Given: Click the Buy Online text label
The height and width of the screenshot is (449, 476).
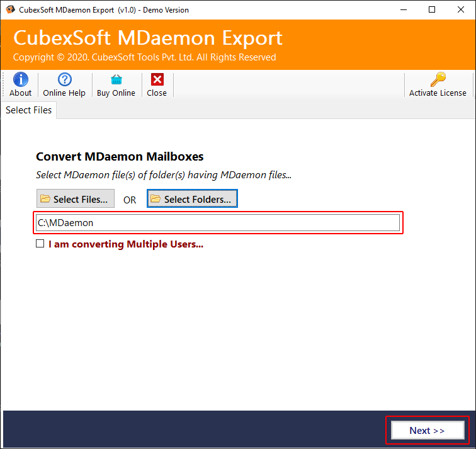Looking at the screenshot, I should 116,93.
